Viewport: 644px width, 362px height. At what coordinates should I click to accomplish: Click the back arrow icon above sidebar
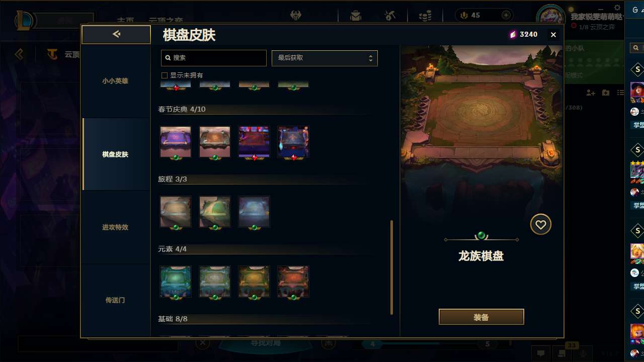[116, 34]
